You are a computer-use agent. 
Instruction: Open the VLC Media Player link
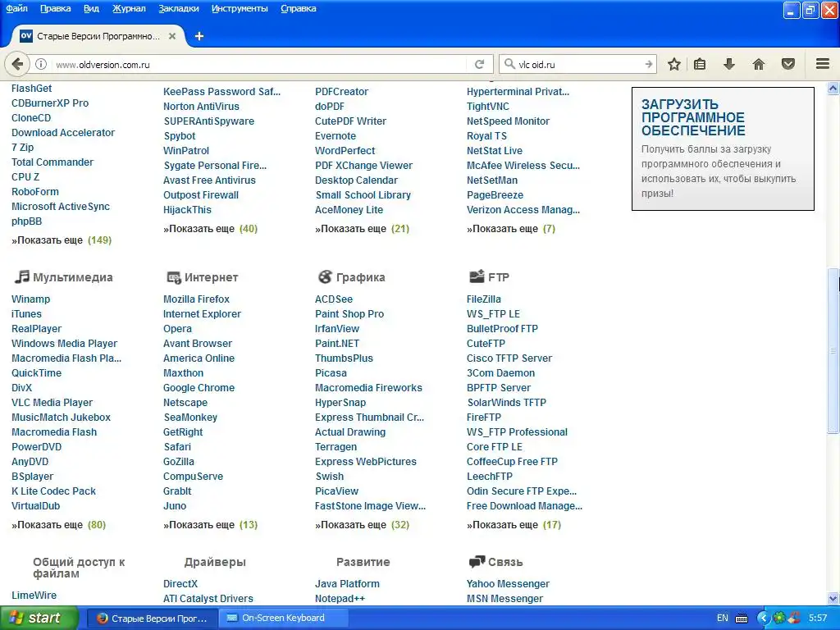52,402
